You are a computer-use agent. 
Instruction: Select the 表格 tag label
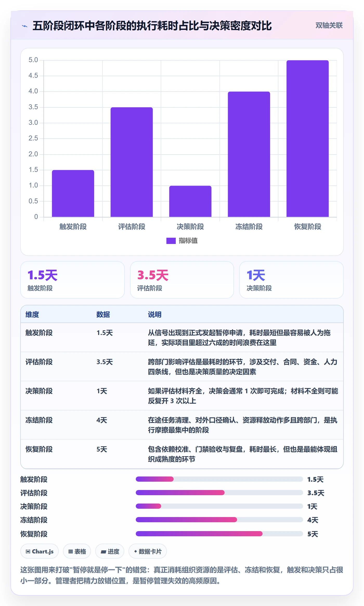(80, 551)
